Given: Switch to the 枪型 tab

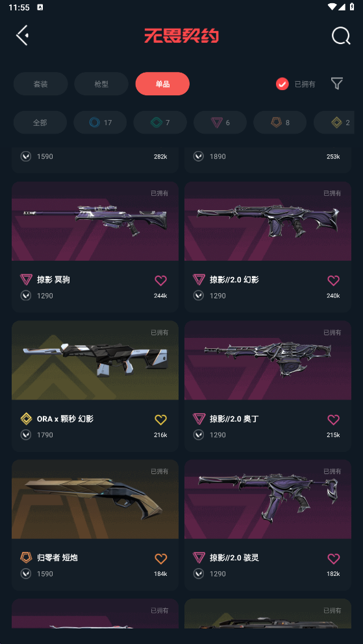Looking at the screenshot, I should (x=101, y=84).
